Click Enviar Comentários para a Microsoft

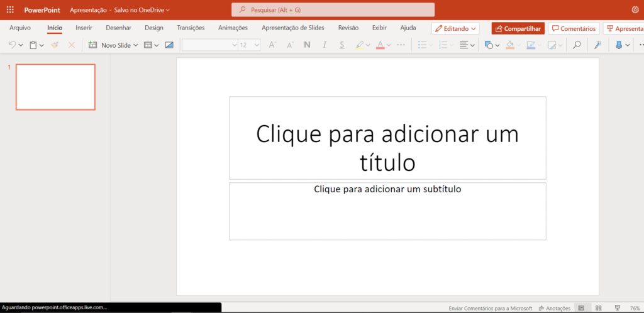coord(491,308)
